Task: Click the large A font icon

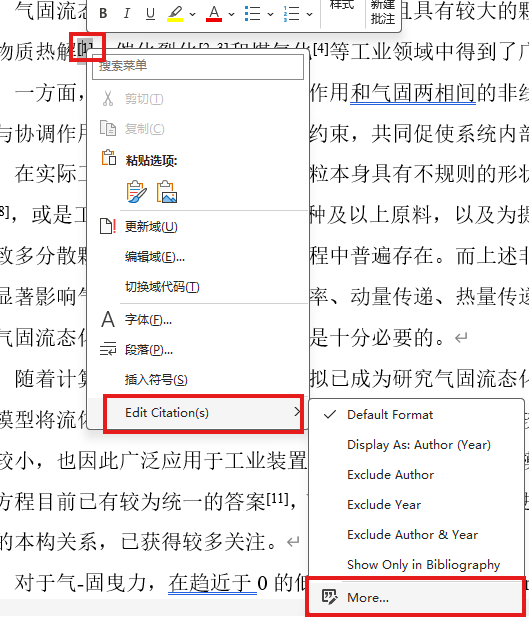Action: coord(108,320)
